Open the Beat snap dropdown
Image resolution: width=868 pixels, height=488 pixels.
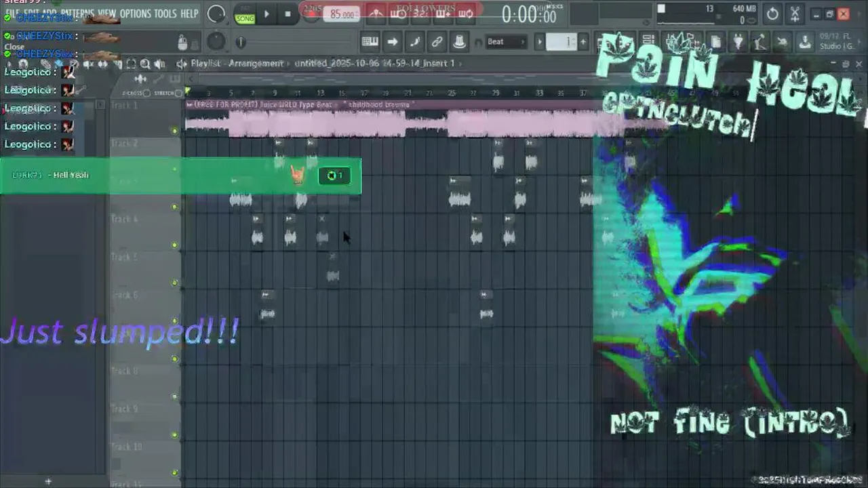click(x=507, y=42)
